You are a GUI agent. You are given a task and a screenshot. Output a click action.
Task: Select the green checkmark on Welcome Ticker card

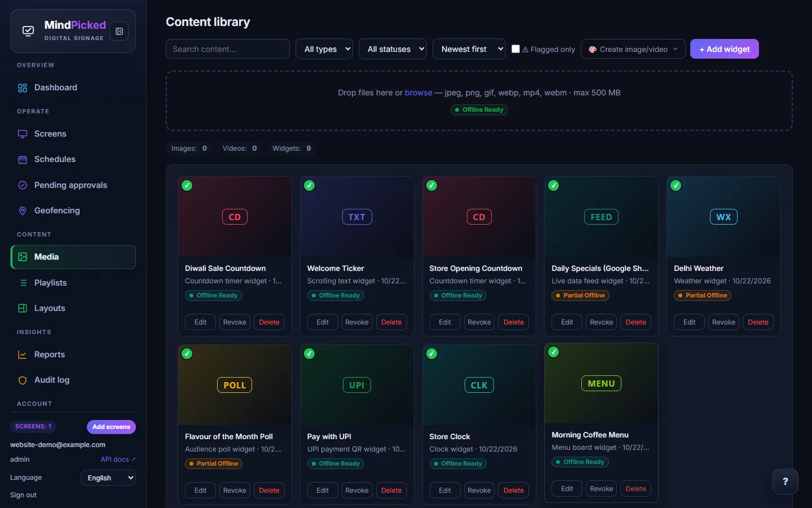point(310,186)
